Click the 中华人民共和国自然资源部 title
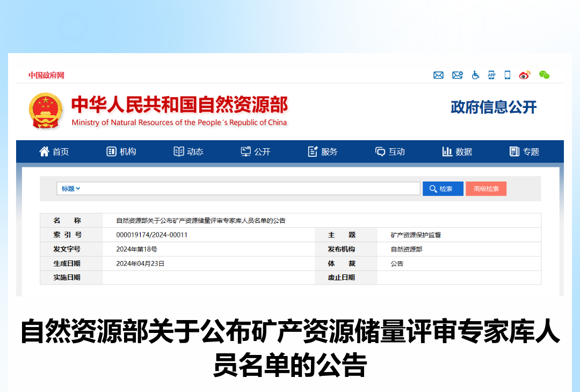 (179, 104)
